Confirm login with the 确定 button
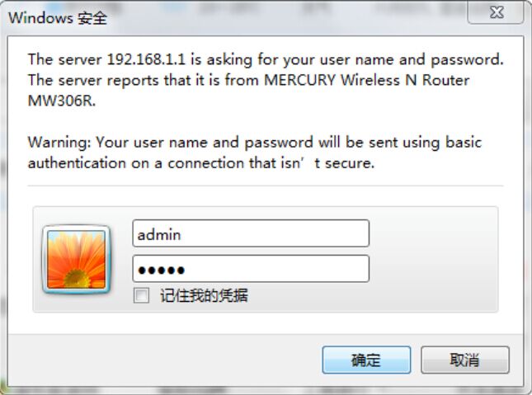 point(366,360)
